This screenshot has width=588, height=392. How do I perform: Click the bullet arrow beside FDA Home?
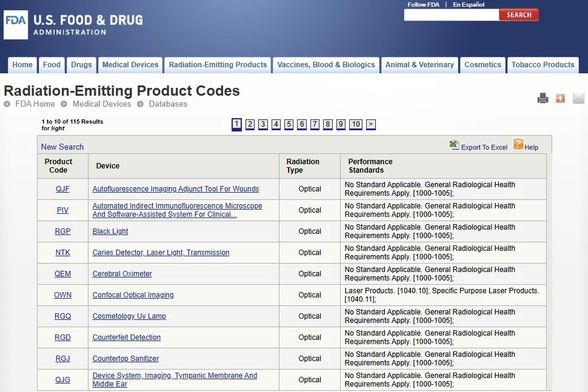click(x=7, y=104)
